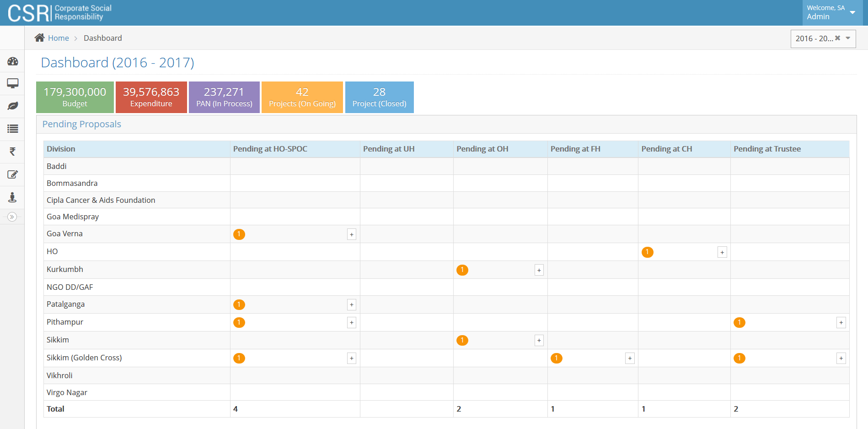
Task: Click Sikkim (Golden Cross) FH orange badge
Action: [x=557, y=358]
